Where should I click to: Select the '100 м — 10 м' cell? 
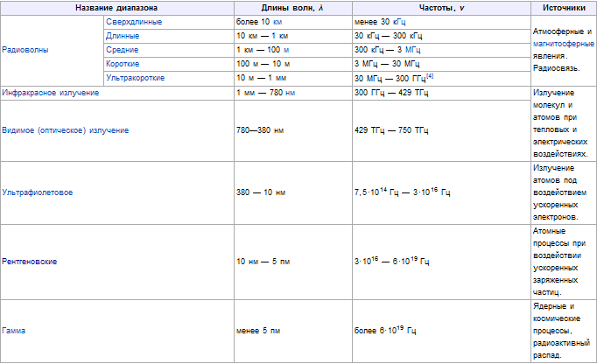[292, 64]
